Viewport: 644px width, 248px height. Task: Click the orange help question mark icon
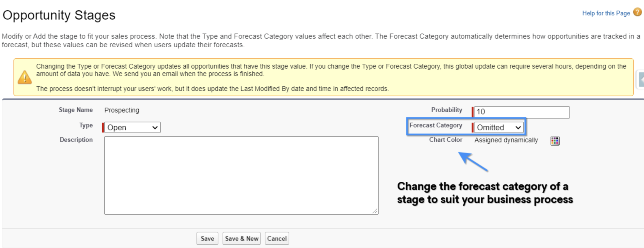point(637,12)
